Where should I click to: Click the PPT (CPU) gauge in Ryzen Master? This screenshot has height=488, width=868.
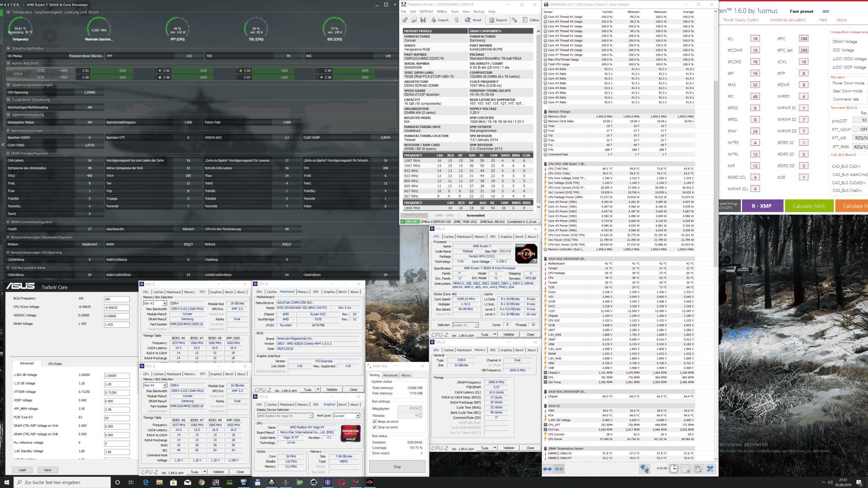point(178,28)
